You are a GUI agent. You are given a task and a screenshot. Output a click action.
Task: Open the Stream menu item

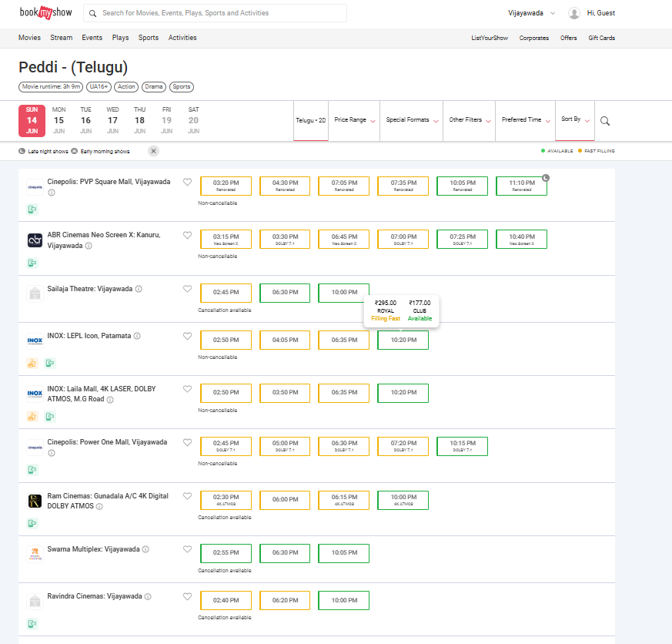coord(62,38)
